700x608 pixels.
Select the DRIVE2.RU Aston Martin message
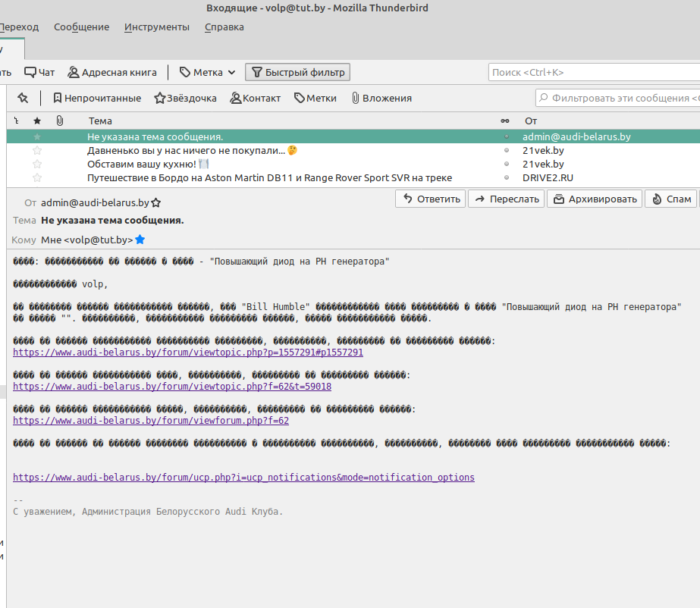tap(269, 177)
